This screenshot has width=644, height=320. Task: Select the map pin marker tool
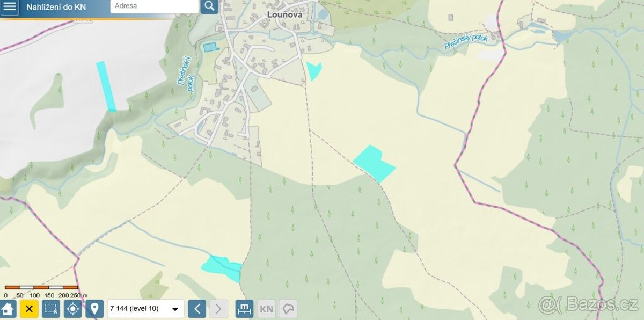point(94,309)
